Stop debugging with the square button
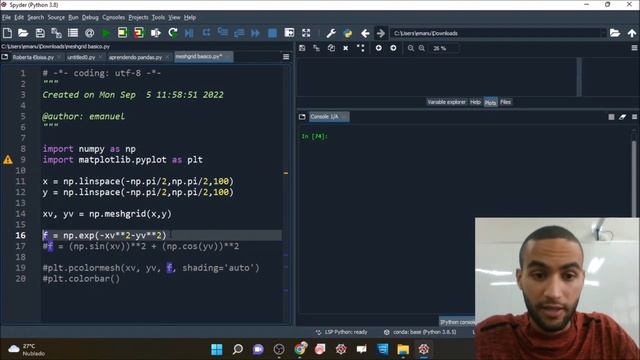640x360 pixels. (272, 33)
